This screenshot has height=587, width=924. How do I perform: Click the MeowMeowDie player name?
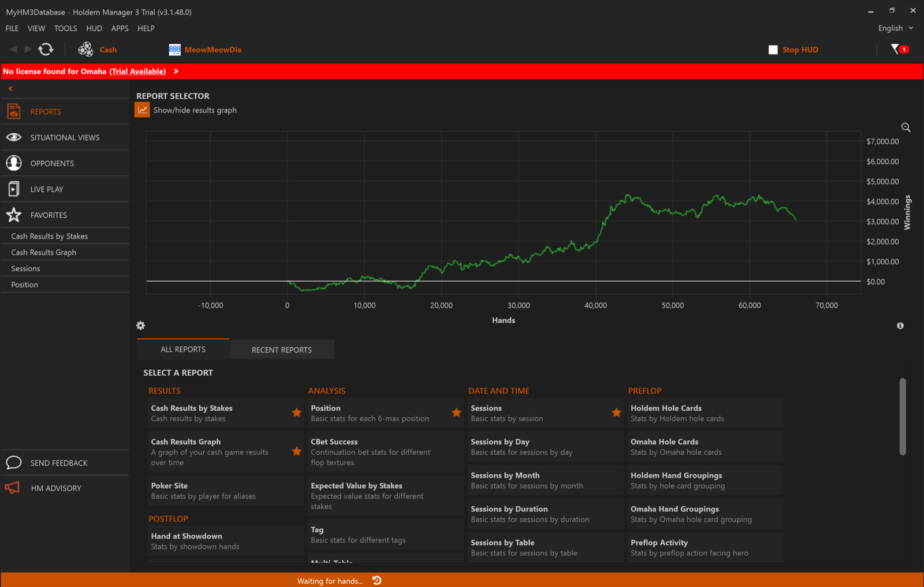[x=213, y=50]
